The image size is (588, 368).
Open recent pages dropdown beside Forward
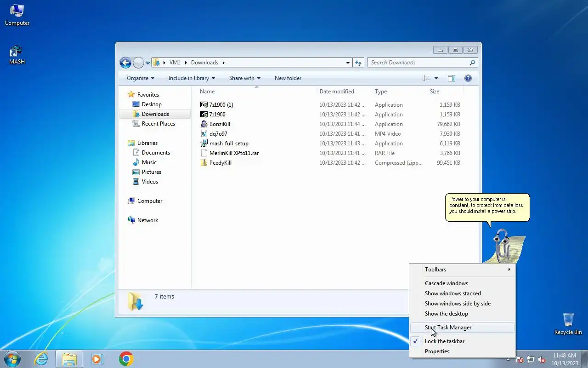(148, 63)
